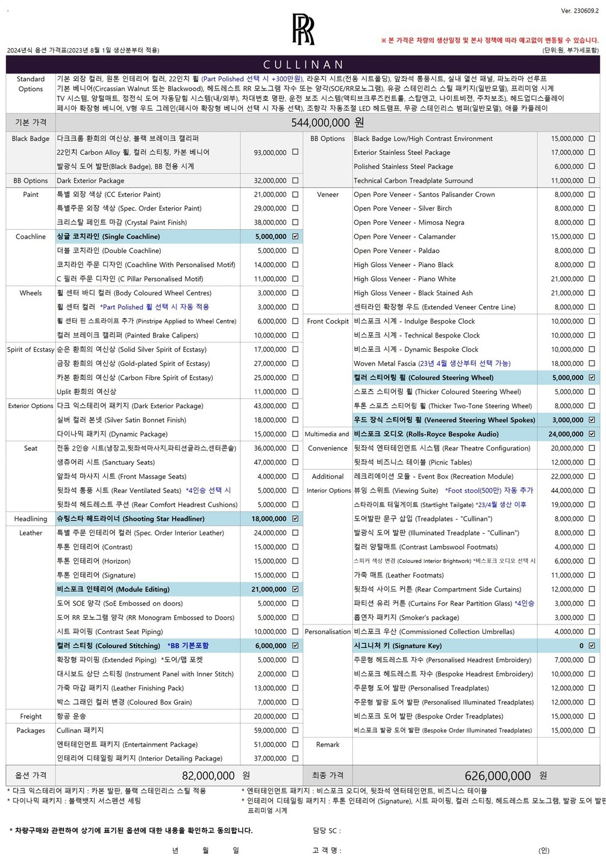This screenshot has width=606, height=868.
Task: Check the 항공 운송 freight checkbox
Action: [295, 716]
